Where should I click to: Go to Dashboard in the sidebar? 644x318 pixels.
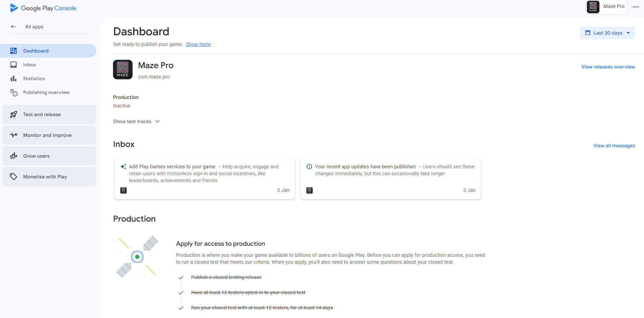[48, 51]
